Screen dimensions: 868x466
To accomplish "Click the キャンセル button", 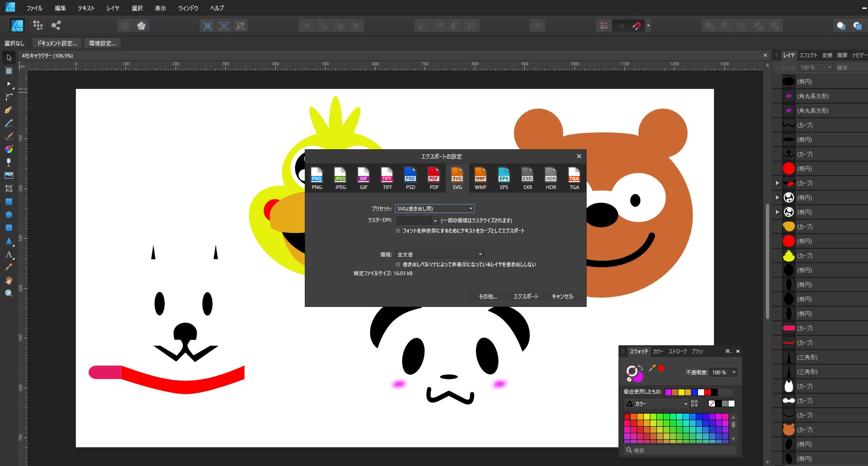I will coord(563,296).
